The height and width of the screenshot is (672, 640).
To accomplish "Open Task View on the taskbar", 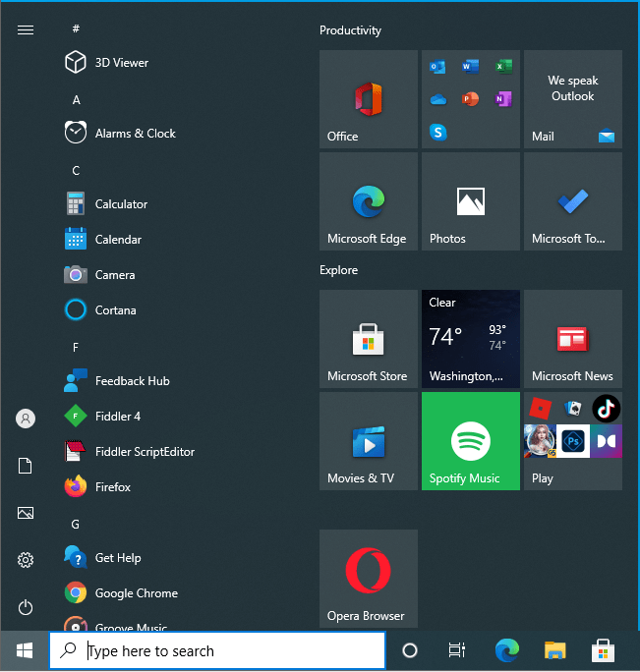I will click(x=457, y=650).
